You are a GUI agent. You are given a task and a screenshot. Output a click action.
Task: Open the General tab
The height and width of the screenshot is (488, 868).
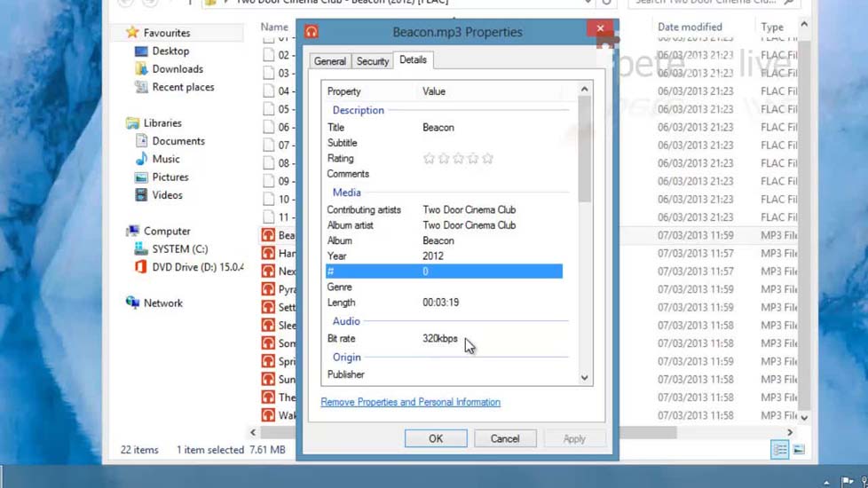click(330, 61)
